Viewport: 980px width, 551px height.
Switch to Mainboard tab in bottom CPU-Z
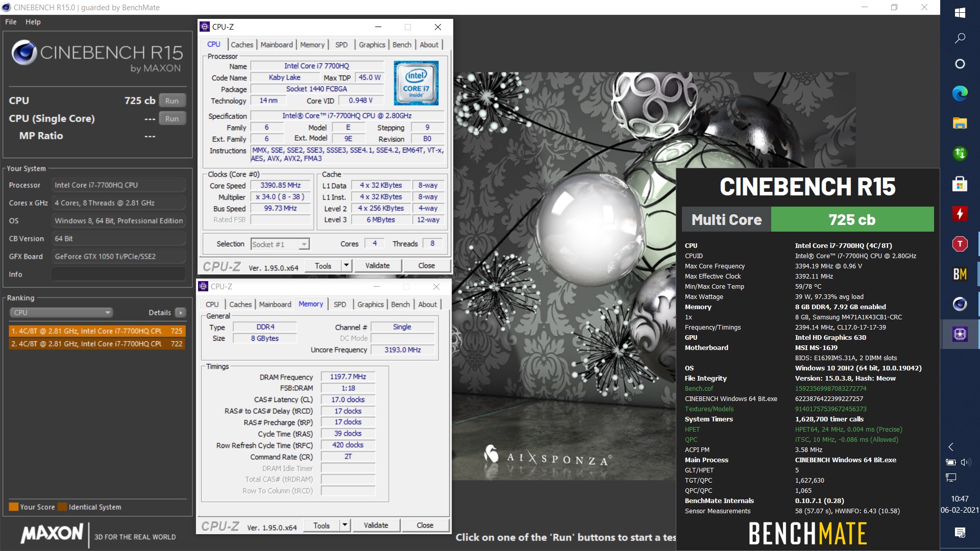pos(275,305)
